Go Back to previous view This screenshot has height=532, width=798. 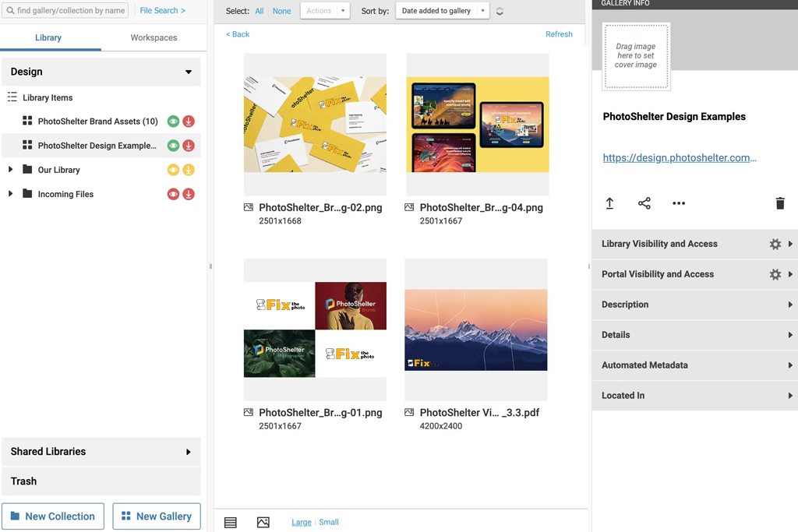238,34
